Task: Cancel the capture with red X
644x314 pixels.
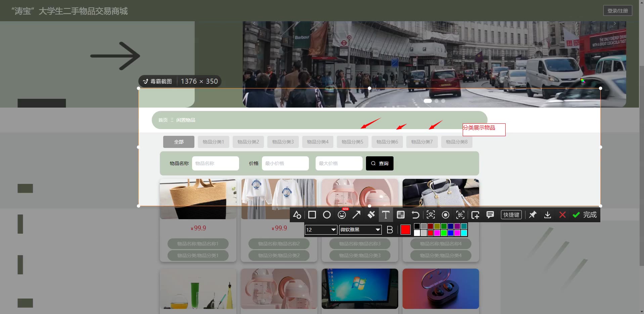Action: 562,215
